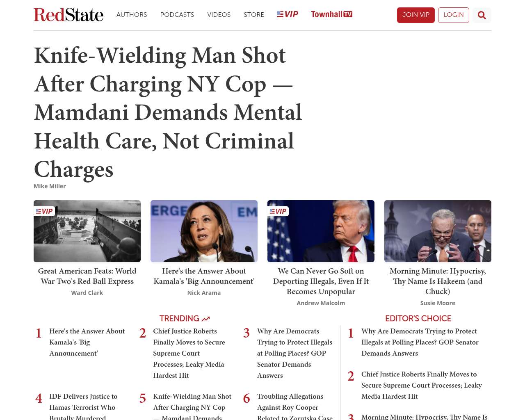Open the Schumer and Jeffries article image
The image size is (525, 420).
pos(438,231)
